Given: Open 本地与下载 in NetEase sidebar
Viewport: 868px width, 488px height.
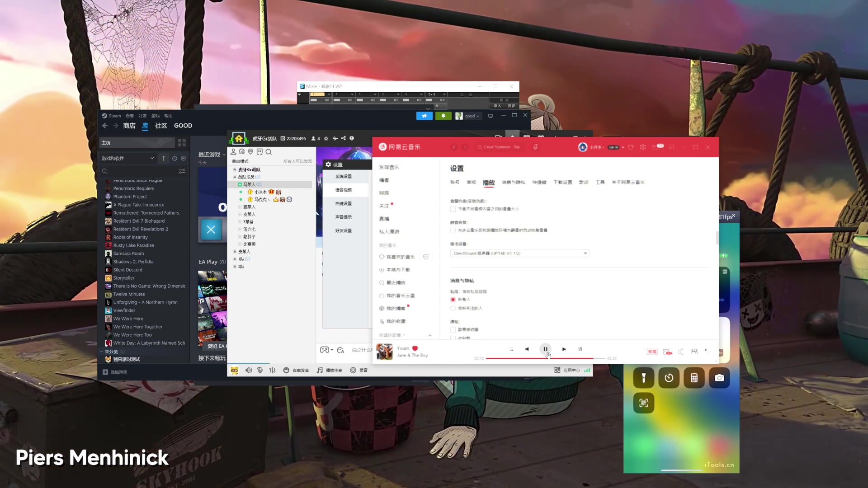Looking at the screenshot, I should coord(398,269).
